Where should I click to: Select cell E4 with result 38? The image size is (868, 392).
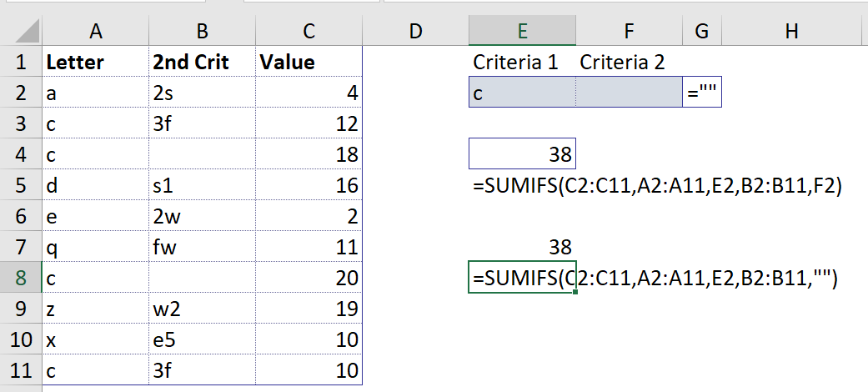coord(522,153)
